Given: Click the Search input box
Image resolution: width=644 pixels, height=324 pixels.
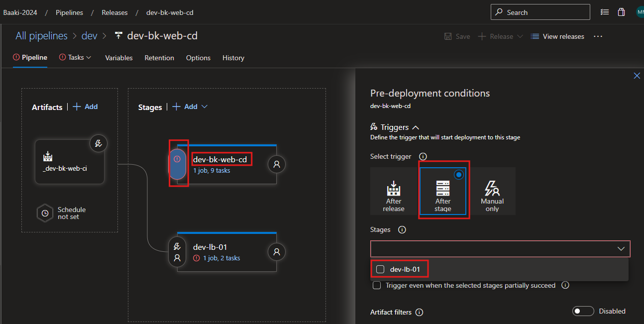Looking at the screenshot, I should click(x=540, y=12).
